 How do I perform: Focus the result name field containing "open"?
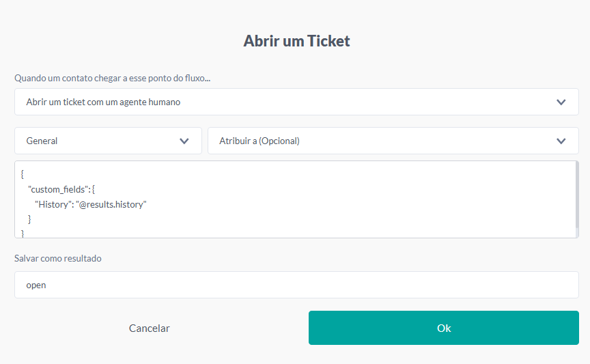[x=296, y=285]
